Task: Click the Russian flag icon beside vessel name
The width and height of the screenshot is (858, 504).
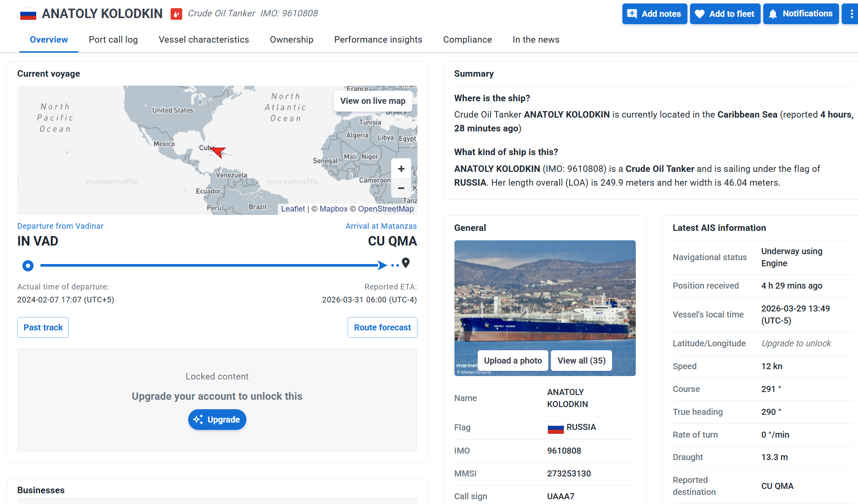Action: coord(28,15)
